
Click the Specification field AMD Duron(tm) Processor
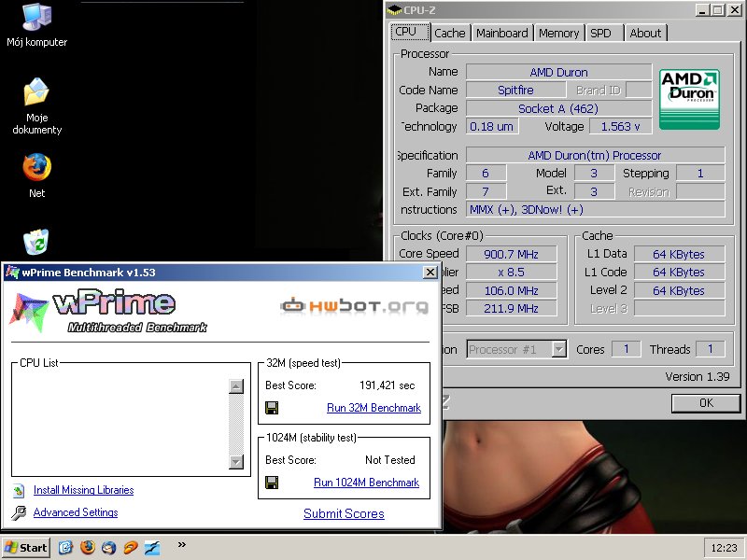point(596,155)
